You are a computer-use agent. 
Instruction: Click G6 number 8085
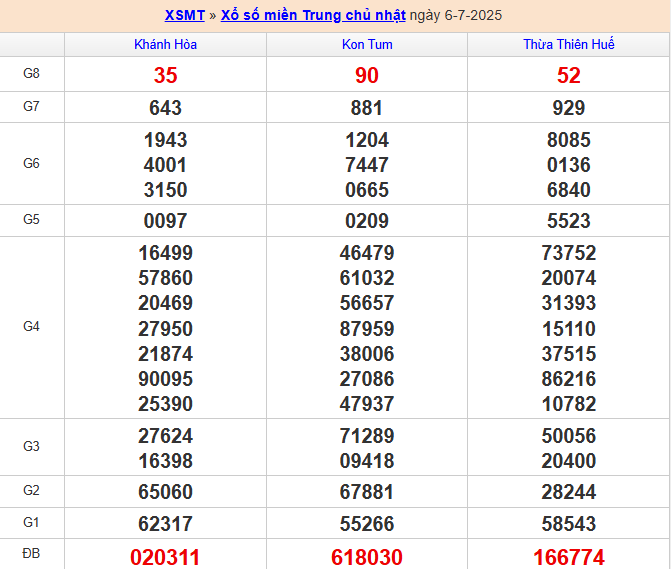[x=569, y=140]
